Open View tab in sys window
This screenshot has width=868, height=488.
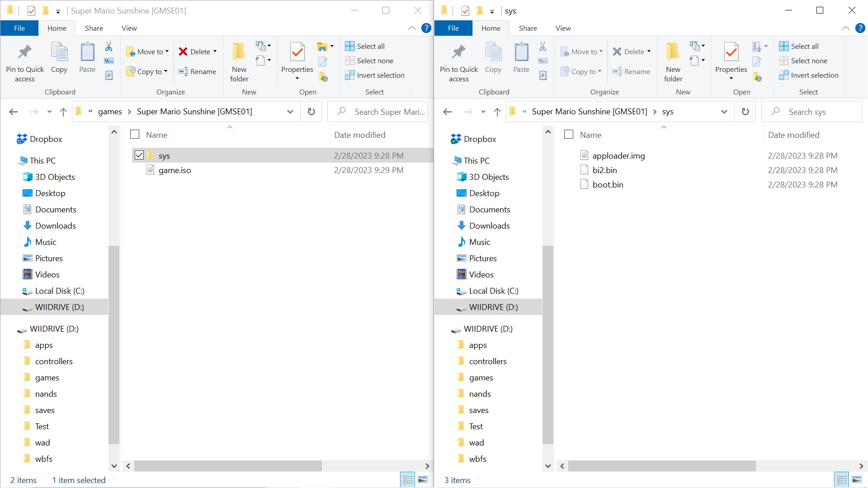coord(563,28)
